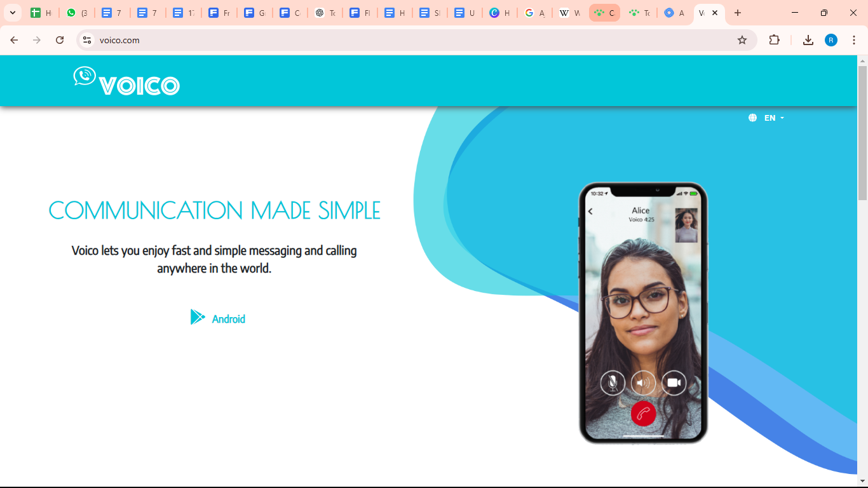Tap the mute microphone icon on phone
This screenshot has width=868, height=488.
[x=613, y=383]
